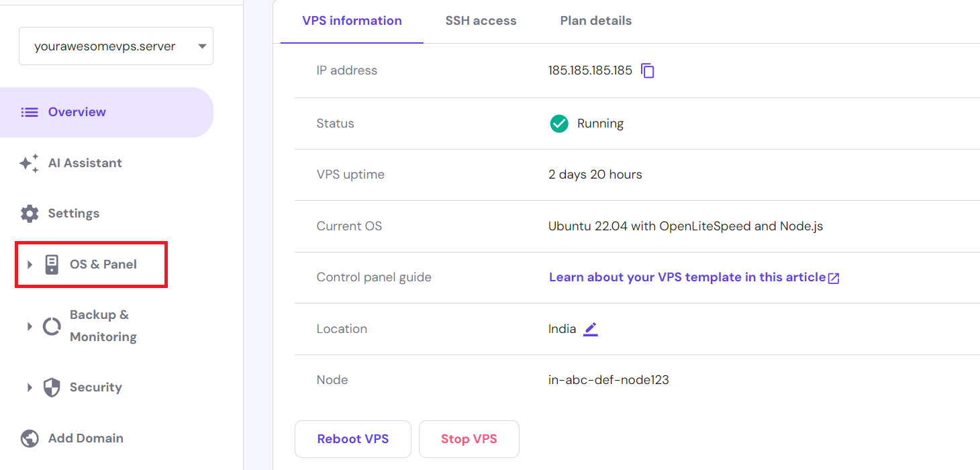Viewport: 980px width, 470px height.
Task: Click the Stop VPS button
Action: 469,438
